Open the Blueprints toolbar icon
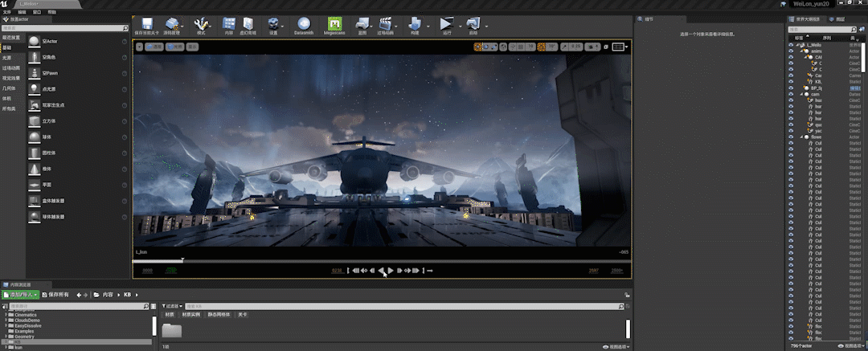This screenshot has width=868, height=351. click(x=362, y=24)
